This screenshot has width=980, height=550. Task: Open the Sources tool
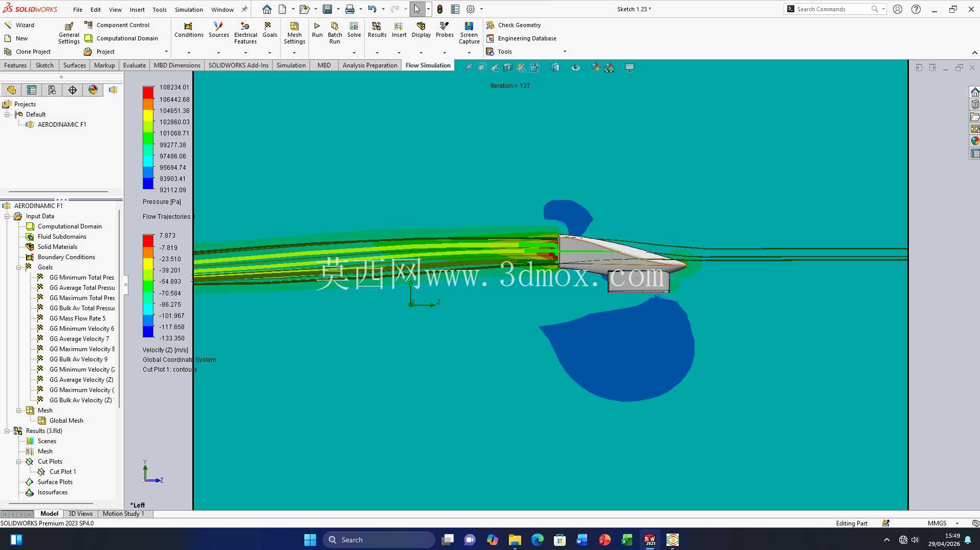[218, 30]
